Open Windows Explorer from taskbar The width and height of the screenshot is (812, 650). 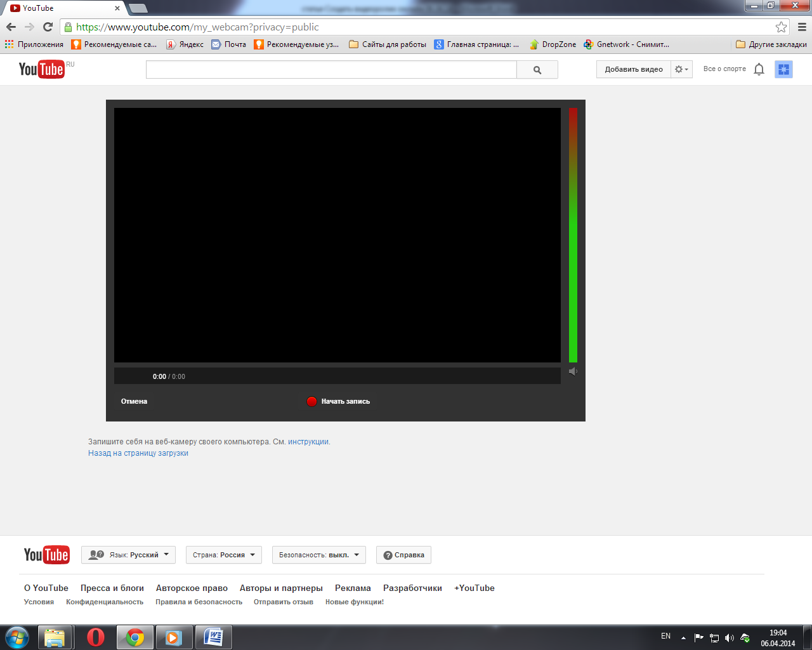55,637
